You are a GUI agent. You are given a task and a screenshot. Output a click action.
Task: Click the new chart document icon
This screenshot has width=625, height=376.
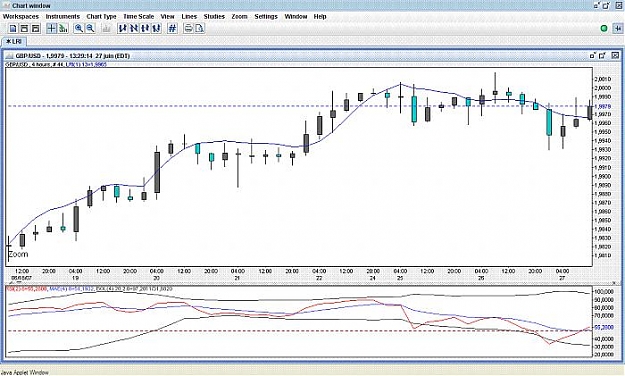[13, 28]
